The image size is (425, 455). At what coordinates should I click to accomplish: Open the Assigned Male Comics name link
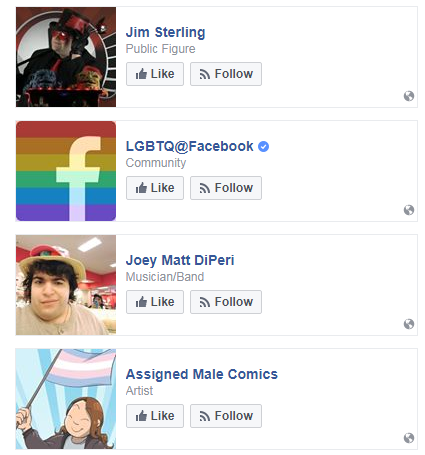point(202,374)
